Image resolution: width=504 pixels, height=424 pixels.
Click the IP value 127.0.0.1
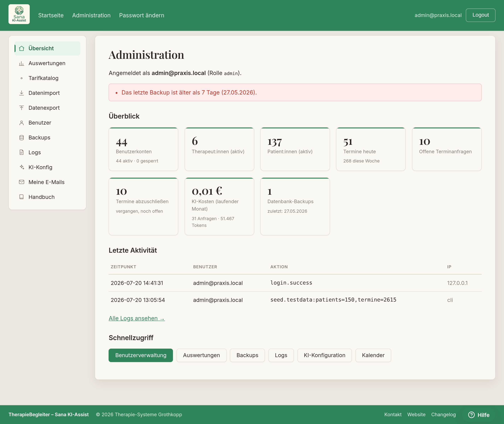tap(457, 283)
